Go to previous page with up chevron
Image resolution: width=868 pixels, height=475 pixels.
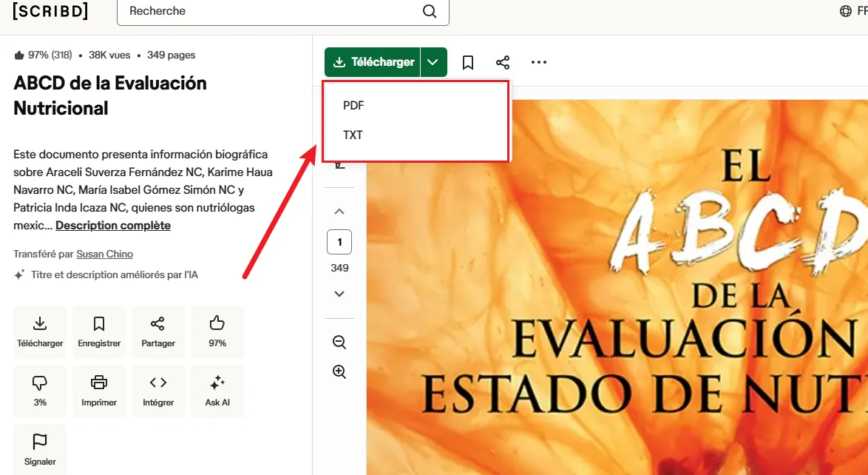click(x=339, y=212)
